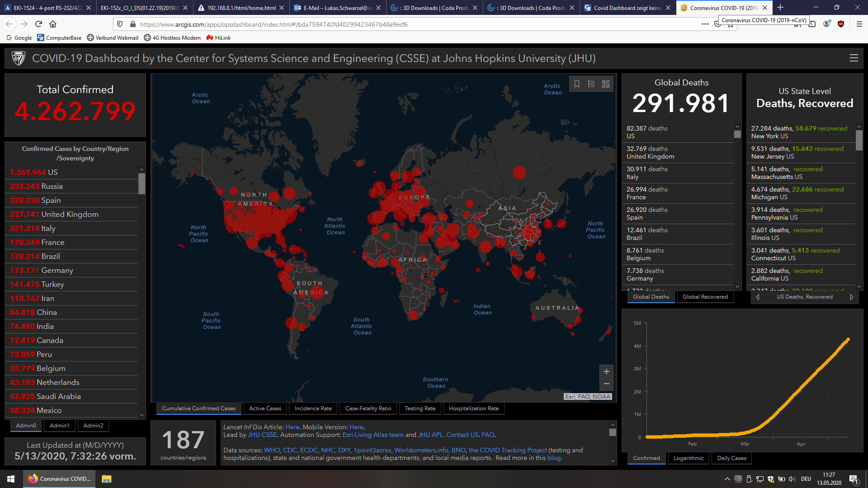Go to previous US panel arrow
The height and width of the screenshot is (488, 868).
[758, 297]
